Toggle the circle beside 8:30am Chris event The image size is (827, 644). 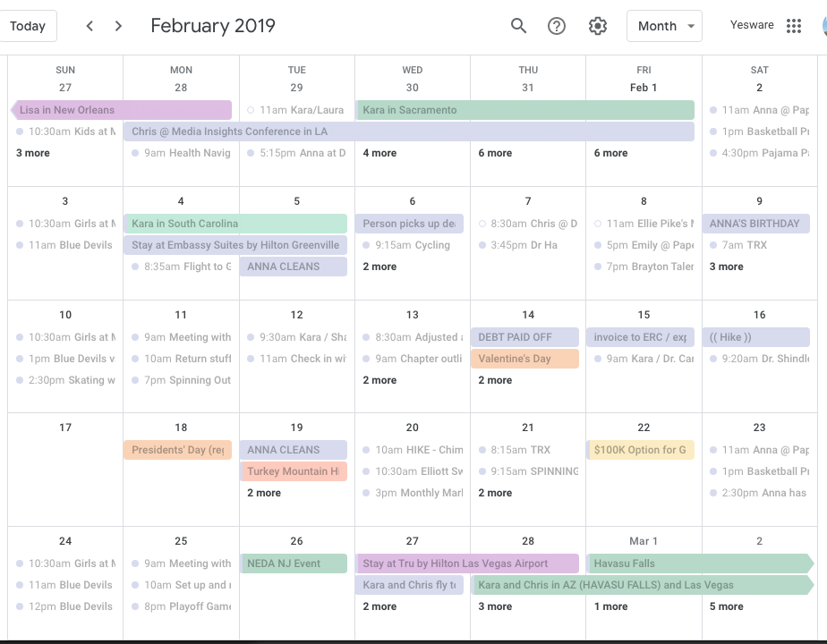pyautogui.click(x=482, y=224)
